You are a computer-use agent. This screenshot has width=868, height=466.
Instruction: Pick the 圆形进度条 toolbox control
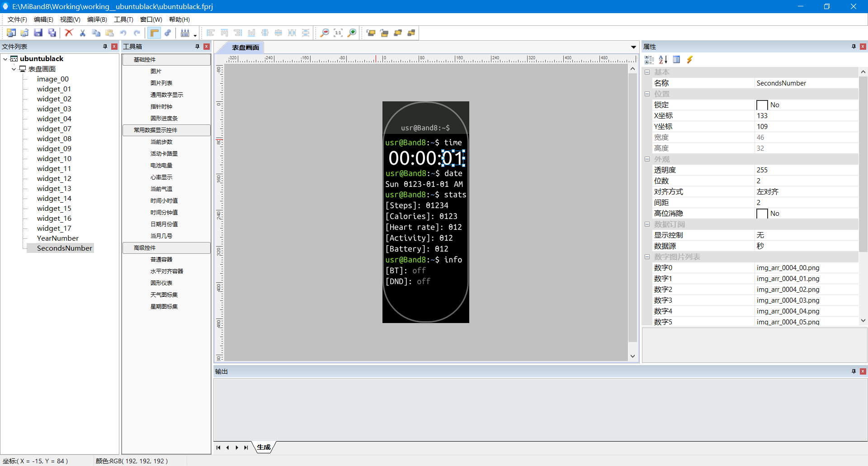164,119
